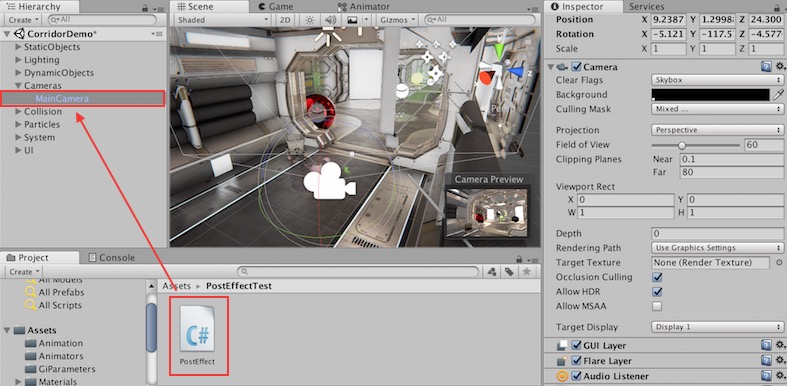
Task: Click the Project search field
Action: click(358, 272)
